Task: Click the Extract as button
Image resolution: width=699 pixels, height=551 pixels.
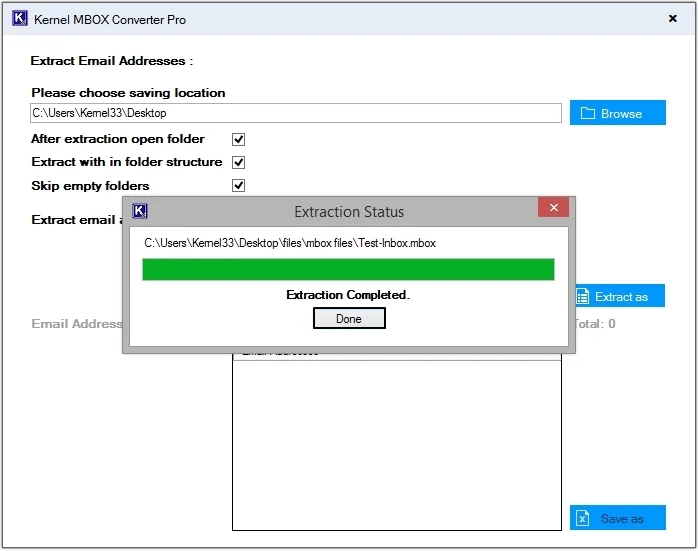Action: pyautogui.click(x=620, y=296)
